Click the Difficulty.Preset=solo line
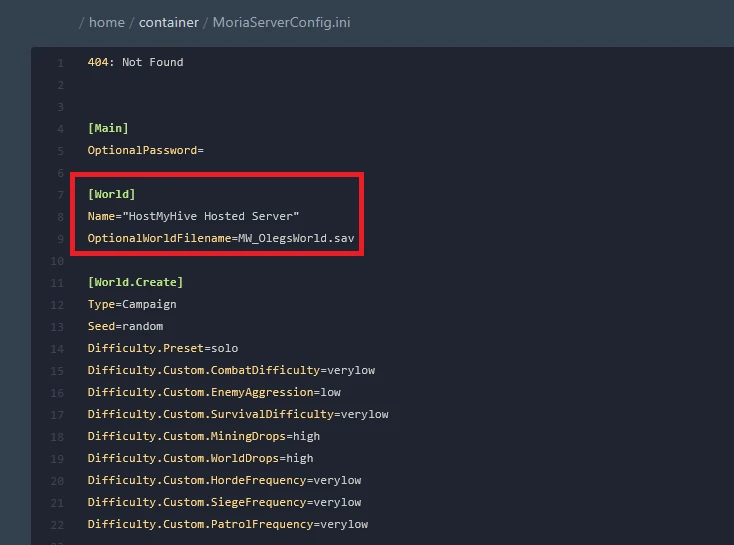The width and height of the screenshot is (734, 545). [163, 348]
